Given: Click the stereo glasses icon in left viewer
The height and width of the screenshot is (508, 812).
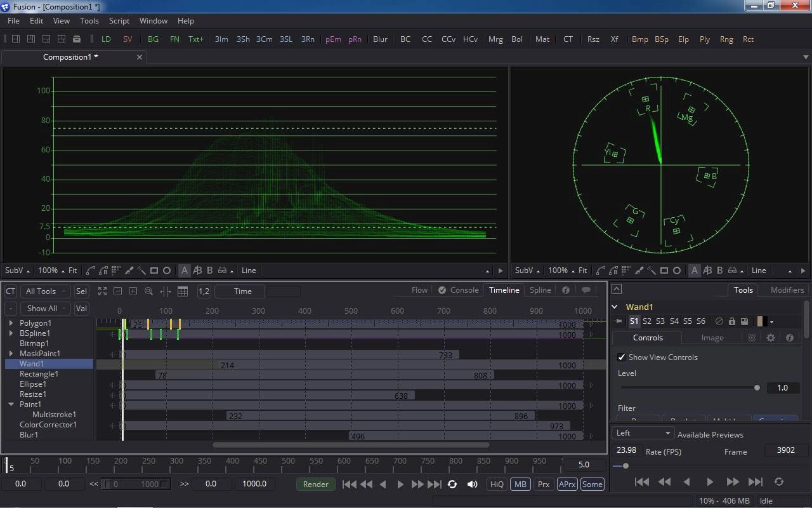Looking at the screenshot, I should point(222,271).
